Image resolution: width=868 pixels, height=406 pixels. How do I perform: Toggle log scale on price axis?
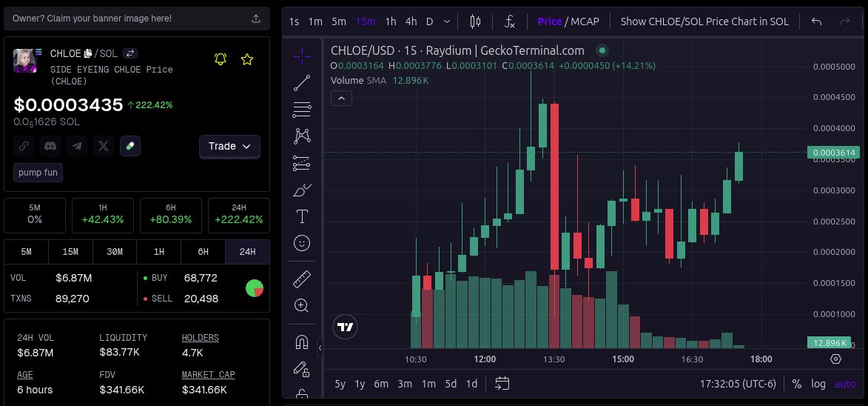click(x=818, y=384)
